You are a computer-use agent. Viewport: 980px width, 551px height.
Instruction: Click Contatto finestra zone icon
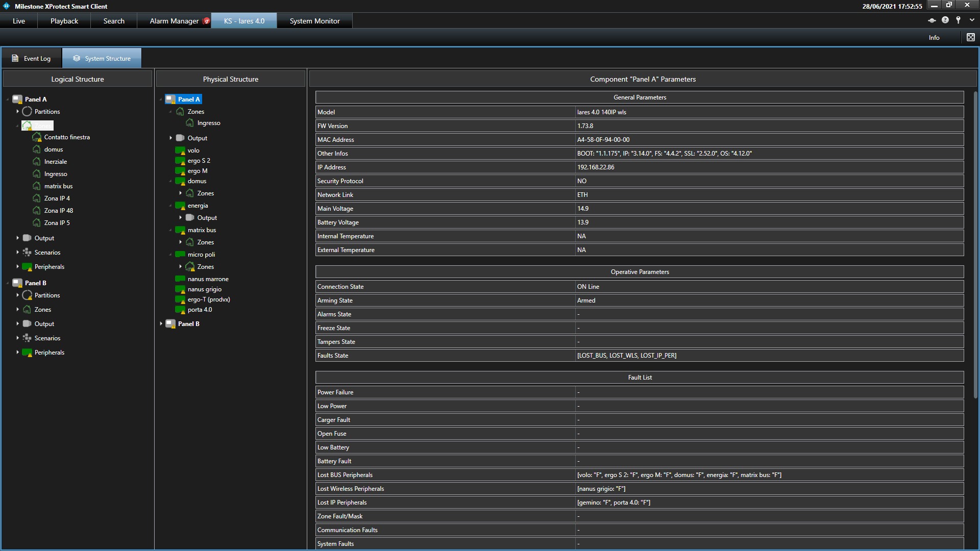[x=37, y=137]
